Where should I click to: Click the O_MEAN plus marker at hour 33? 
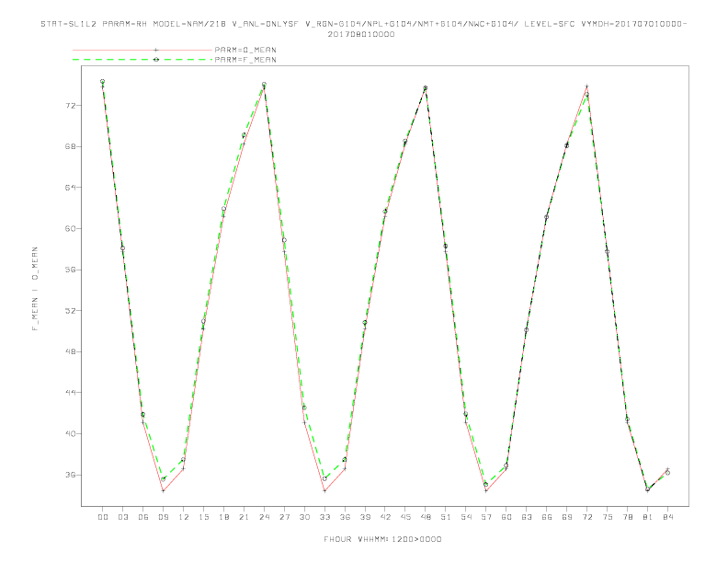coord(324,490)
